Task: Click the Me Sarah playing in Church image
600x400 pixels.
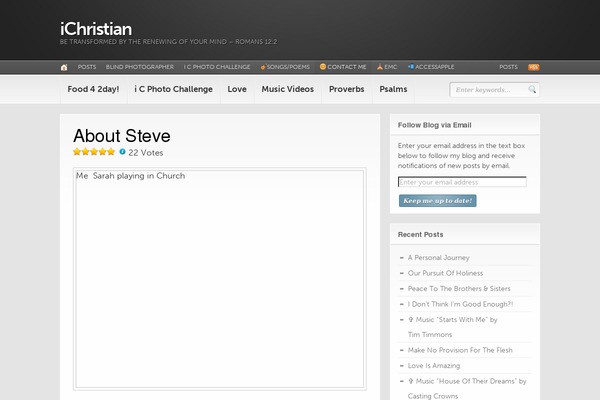Action: click(220, 279)
